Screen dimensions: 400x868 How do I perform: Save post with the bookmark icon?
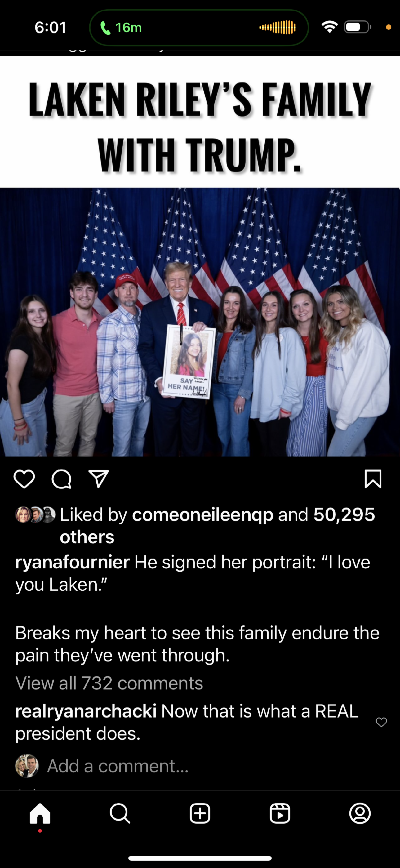click(373, 479)
